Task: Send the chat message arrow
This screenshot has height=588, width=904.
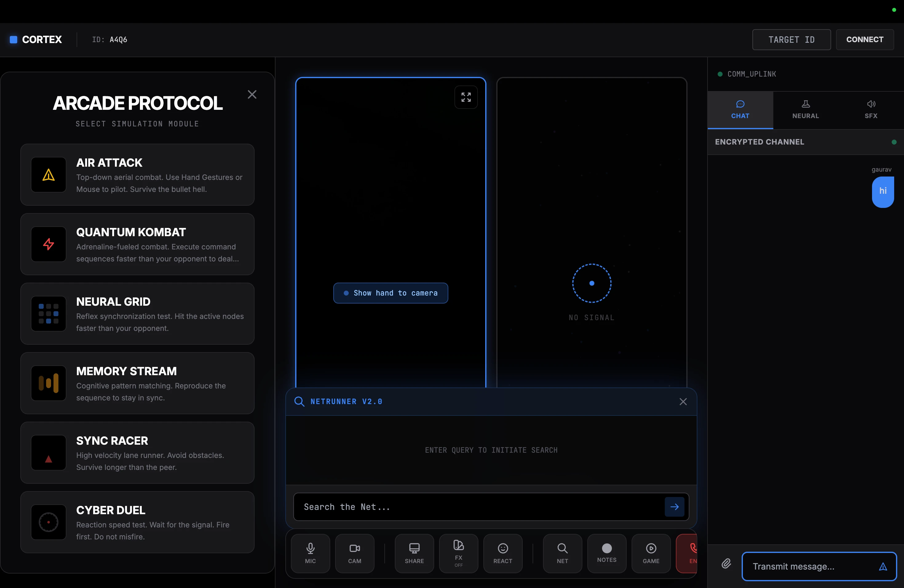Action: pos(883,566)
